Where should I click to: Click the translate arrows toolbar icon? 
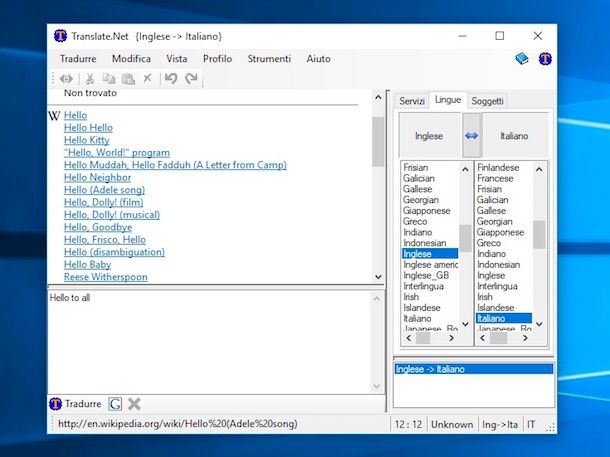(x=66, y=79)
